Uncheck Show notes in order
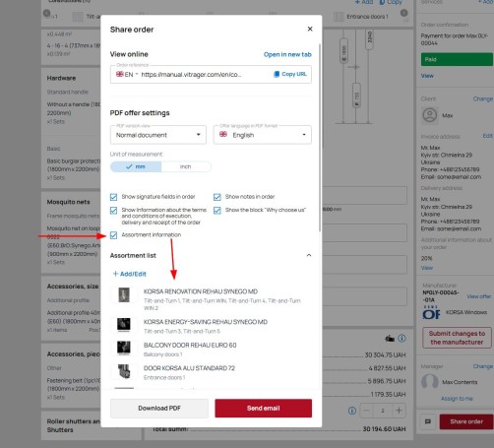Viewport: 494px width, 448px height. 217,197
